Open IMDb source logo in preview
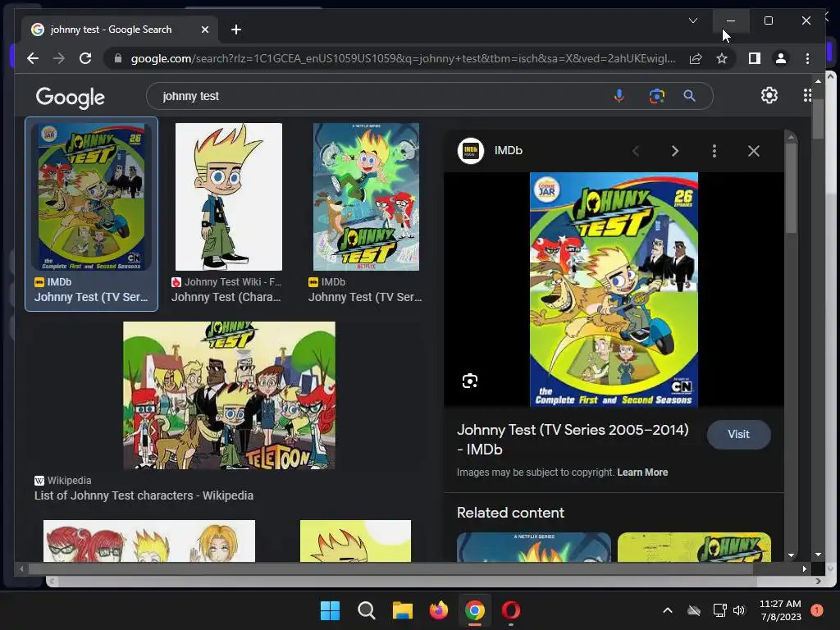 click(470, 151)
